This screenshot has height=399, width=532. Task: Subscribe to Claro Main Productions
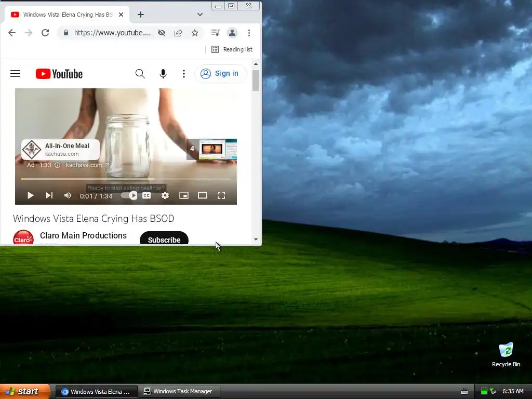[x=164, y=238]
